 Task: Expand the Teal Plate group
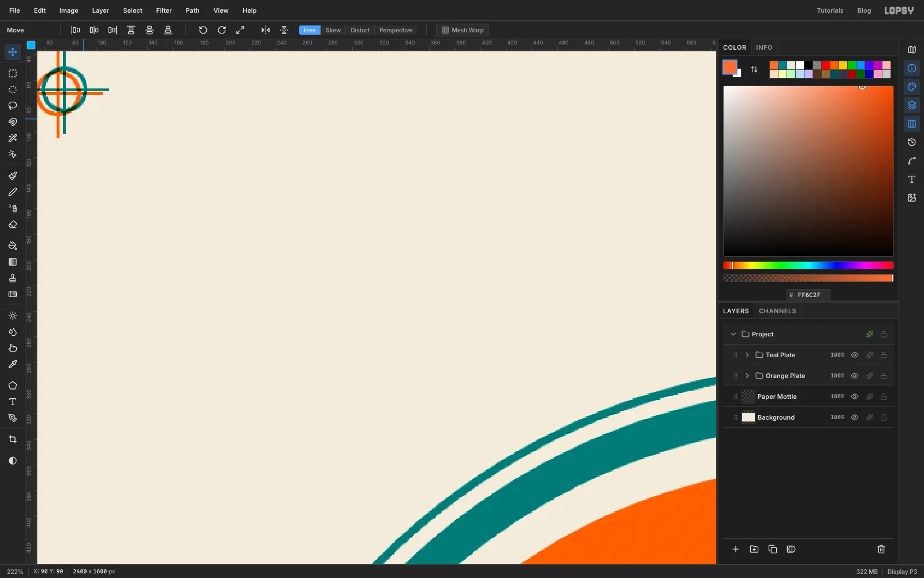[x=747, y=355]
